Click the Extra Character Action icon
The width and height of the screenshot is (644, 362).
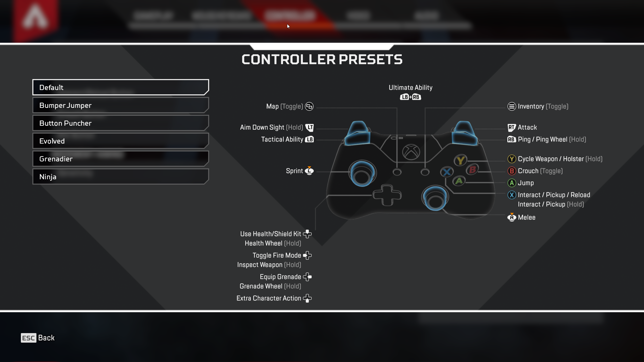coord(308,298)
